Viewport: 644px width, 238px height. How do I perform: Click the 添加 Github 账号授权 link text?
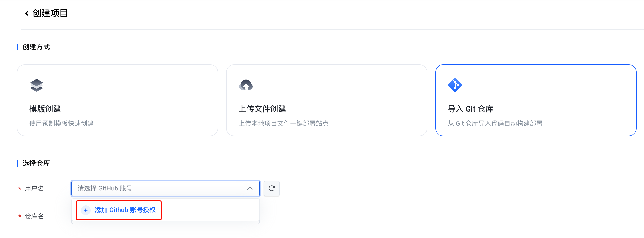[125, 210]
